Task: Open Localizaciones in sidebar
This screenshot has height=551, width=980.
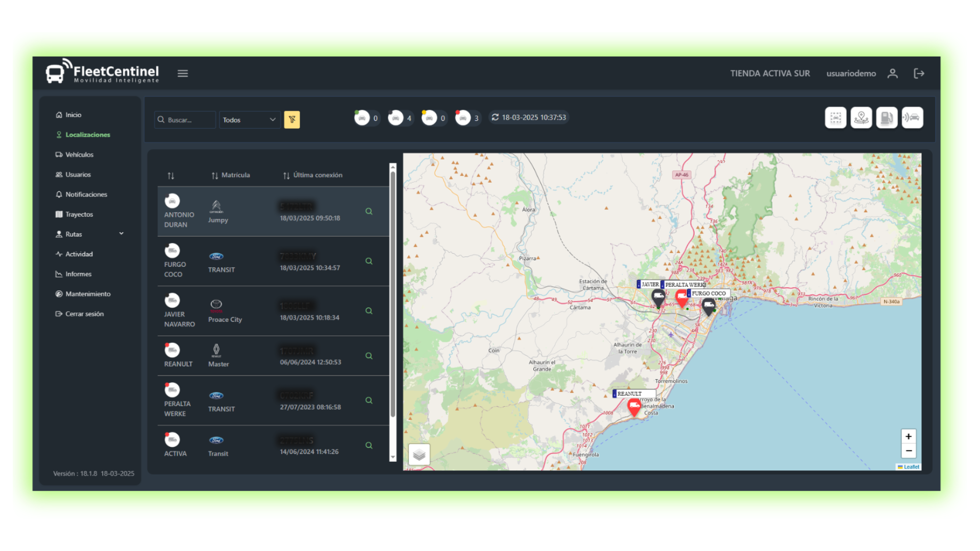Action: (83, 135)
